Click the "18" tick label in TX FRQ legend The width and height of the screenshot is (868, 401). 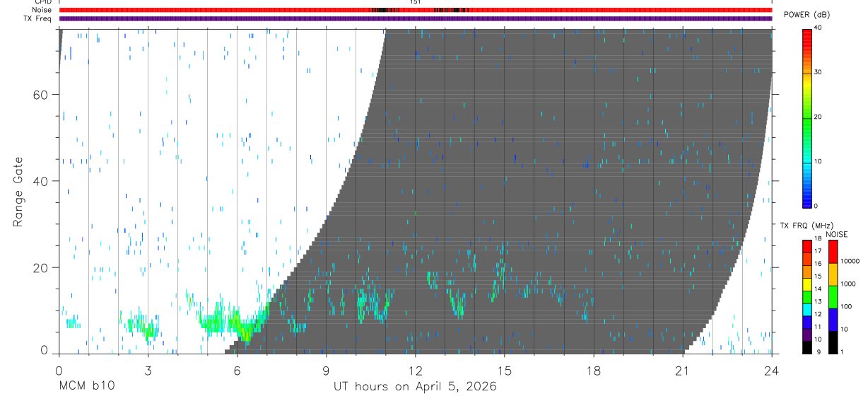[x=818, y=238]
